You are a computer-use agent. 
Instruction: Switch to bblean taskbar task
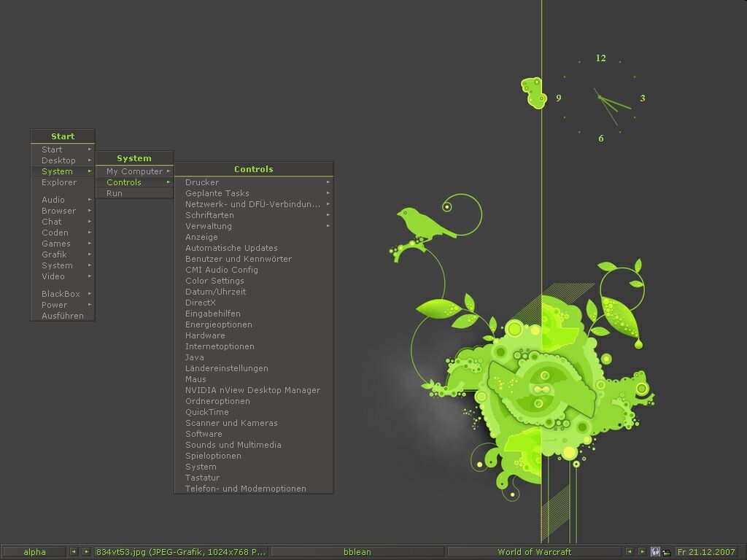click(357, 552)
